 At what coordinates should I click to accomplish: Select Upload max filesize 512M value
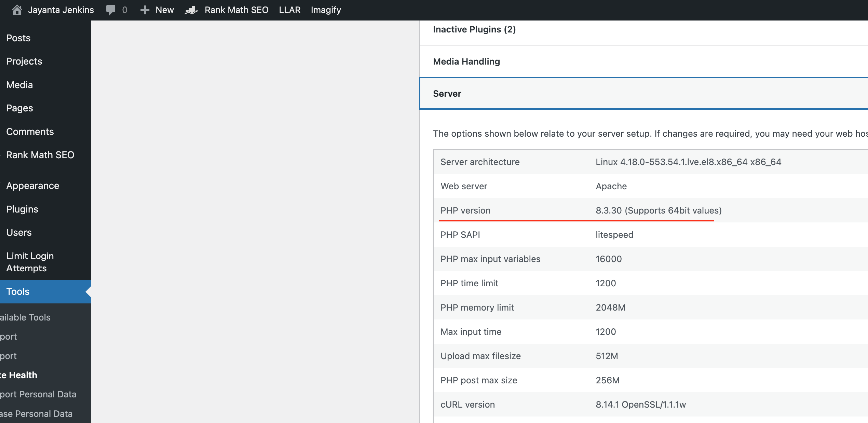[x=607, y=356]
